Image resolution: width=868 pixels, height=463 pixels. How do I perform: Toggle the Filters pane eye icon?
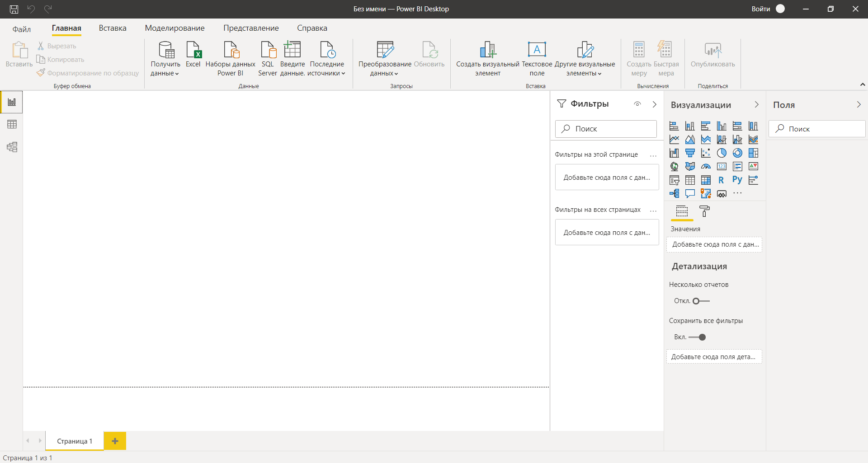[637, 104]
